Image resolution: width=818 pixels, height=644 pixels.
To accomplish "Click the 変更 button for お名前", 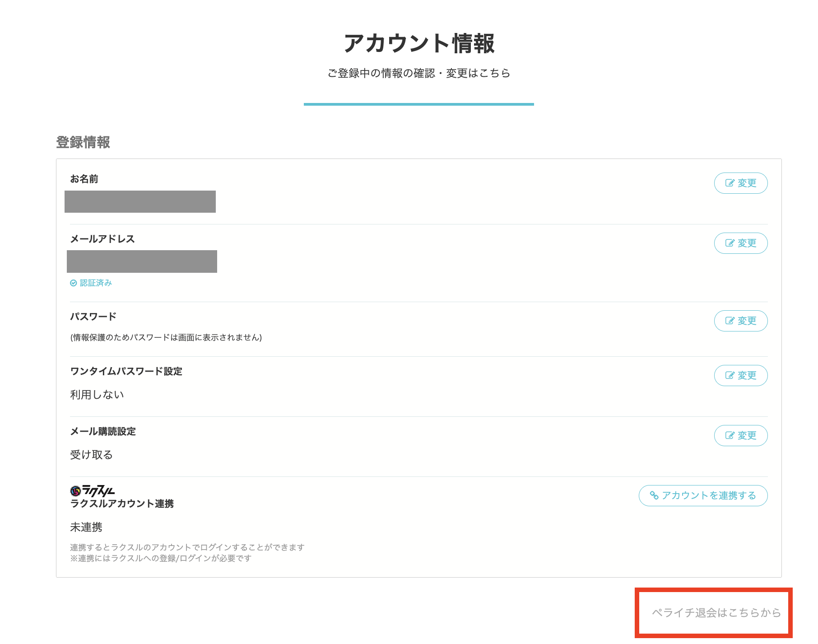I will [740, 183].
